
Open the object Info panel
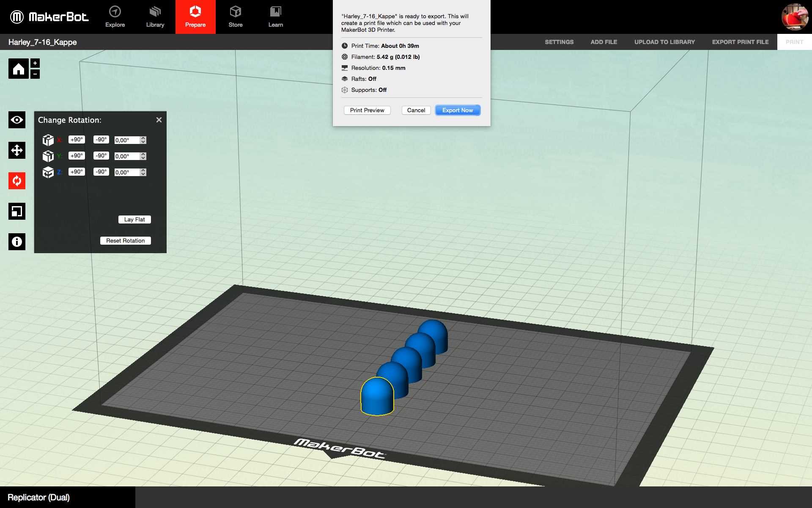(x=17, y=242)
